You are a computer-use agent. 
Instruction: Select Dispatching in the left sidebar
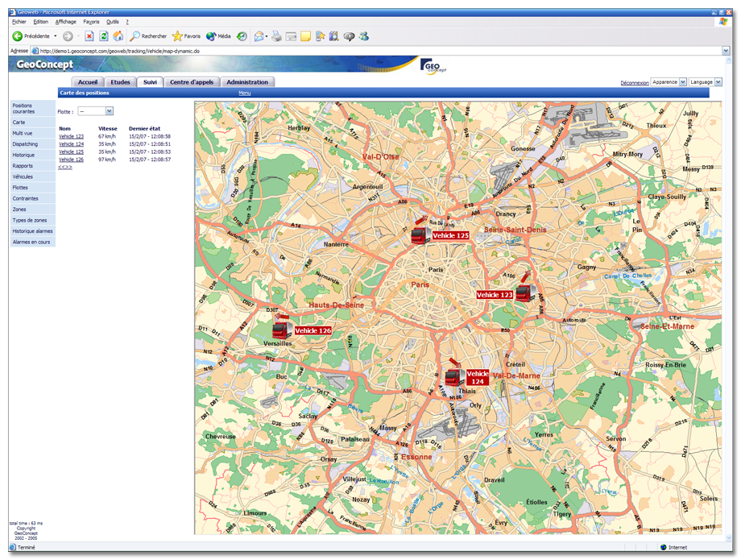pyautogui.click(x=25, y=144)
